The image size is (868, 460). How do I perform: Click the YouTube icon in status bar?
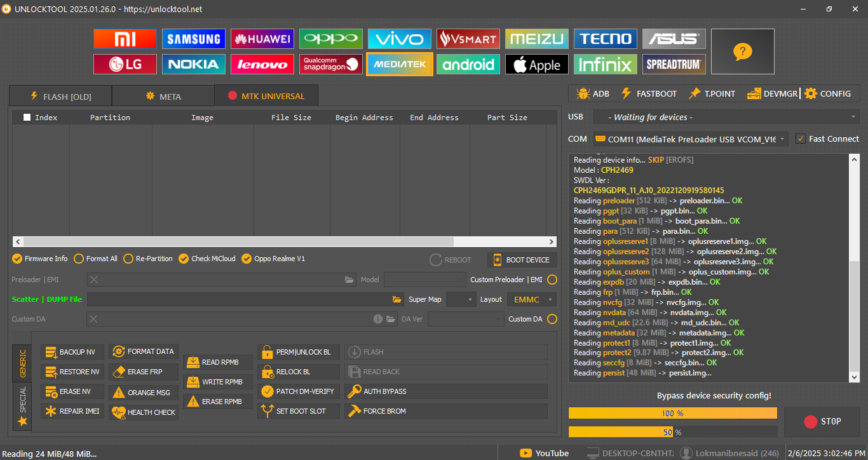[x=526, y=453]
